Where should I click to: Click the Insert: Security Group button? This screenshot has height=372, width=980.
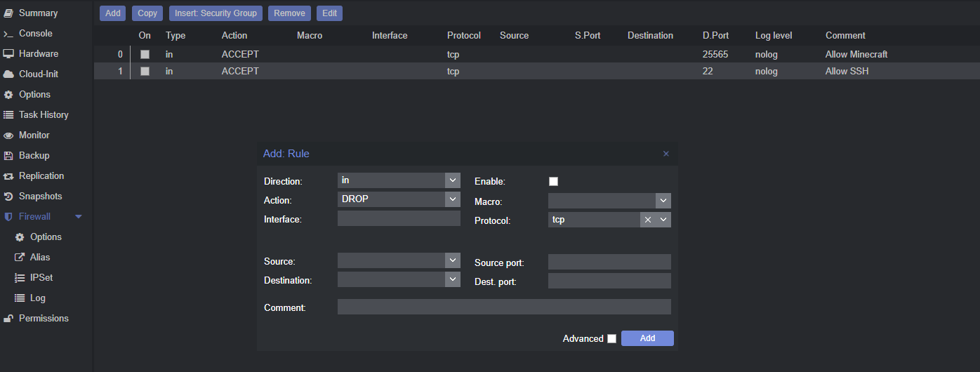(x=216, y=13)
